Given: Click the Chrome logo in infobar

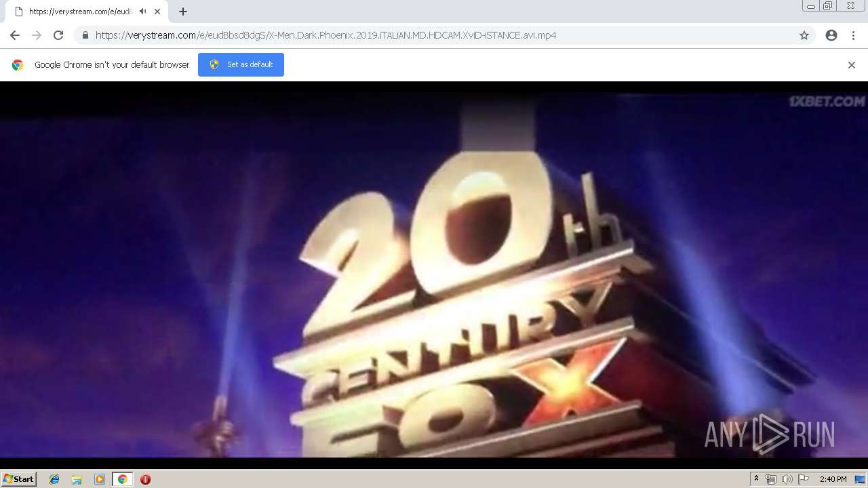Looking at the screenshot, I should tap(18, 65).
